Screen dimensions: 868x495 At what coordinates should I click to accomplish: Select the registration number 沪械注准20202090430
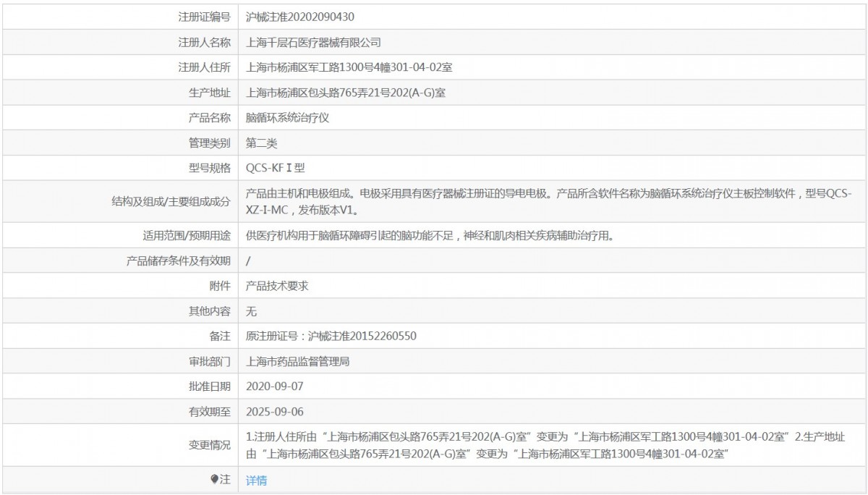(x=300, y=17)
